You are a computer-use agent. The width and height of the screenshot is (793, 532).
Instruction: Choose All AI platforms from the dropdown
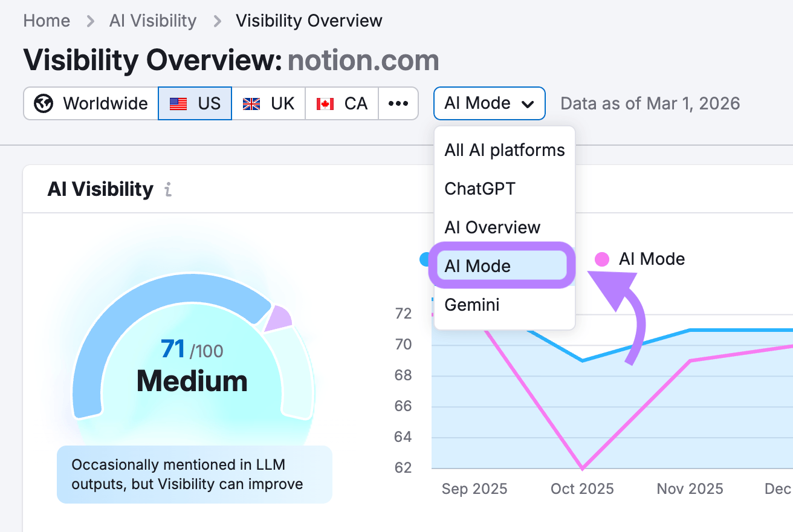[x=504, y=150]
